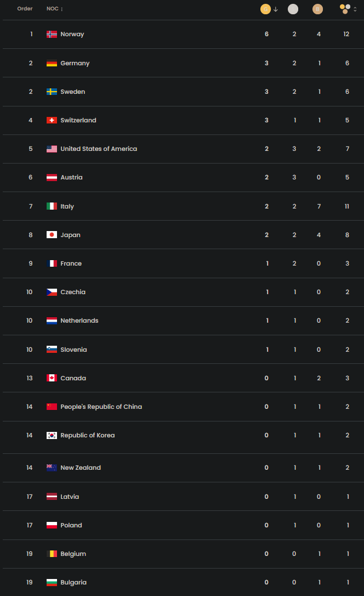Viewport: 364px width, 596px height.
Task: Click the silver medal column icon
Action: (293, 9)
